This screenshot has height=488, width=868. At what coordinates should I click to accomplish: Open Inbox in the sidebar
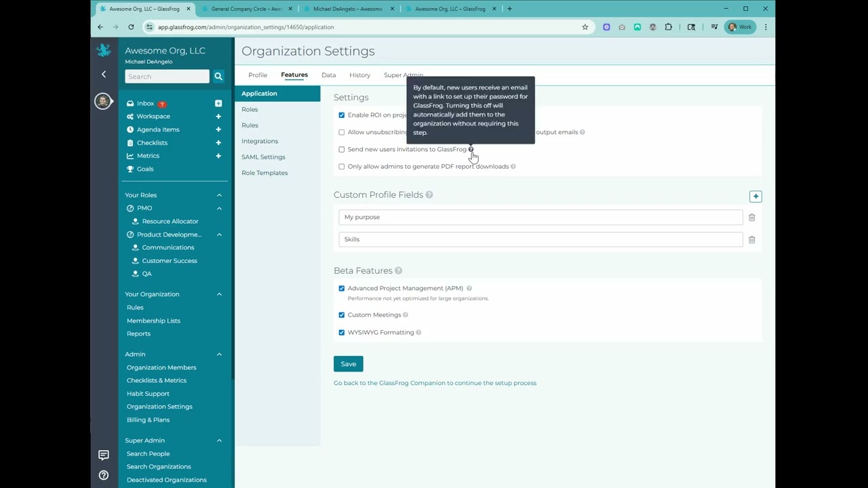145,104
